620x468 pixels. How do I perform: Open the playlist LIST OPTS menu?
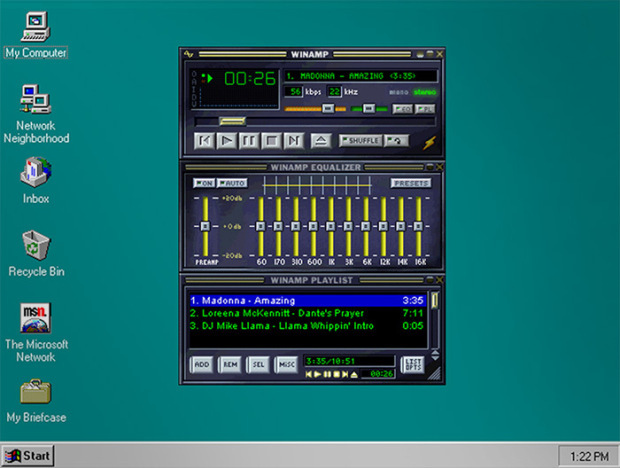click(x=411, y=365)
